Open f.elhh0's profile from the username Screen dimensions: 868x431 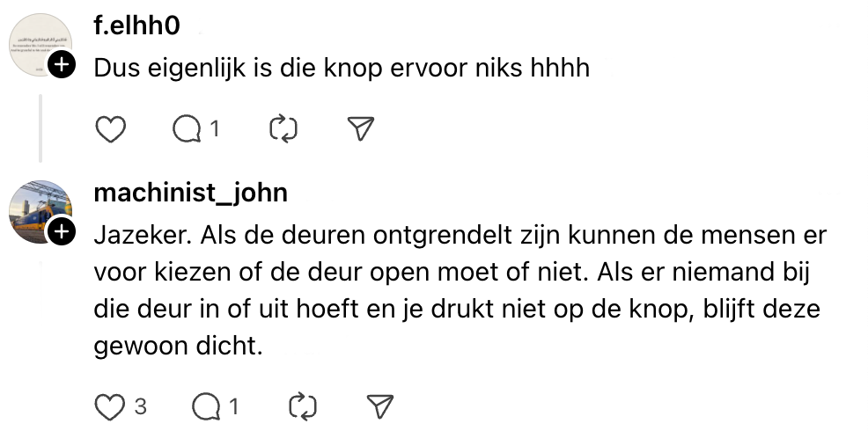pyautogui.click(x=136, y=26)
